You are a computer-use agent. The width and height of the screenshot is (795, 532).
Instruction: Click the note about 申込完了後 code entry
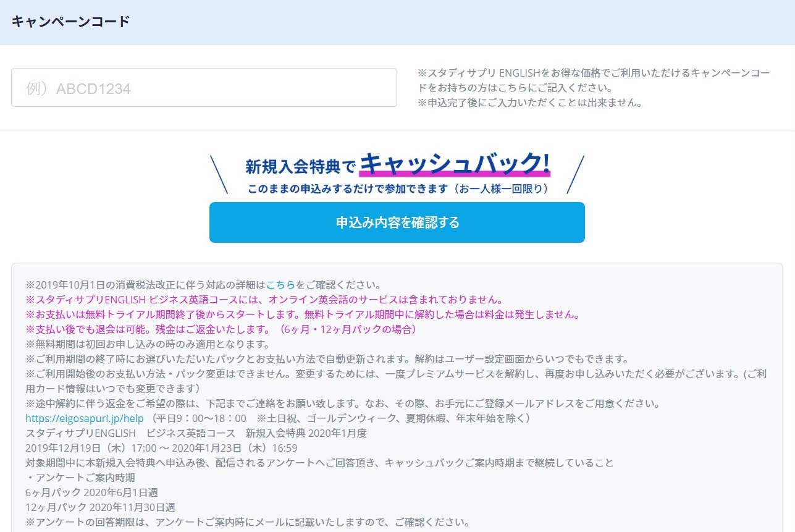(531, 103)
